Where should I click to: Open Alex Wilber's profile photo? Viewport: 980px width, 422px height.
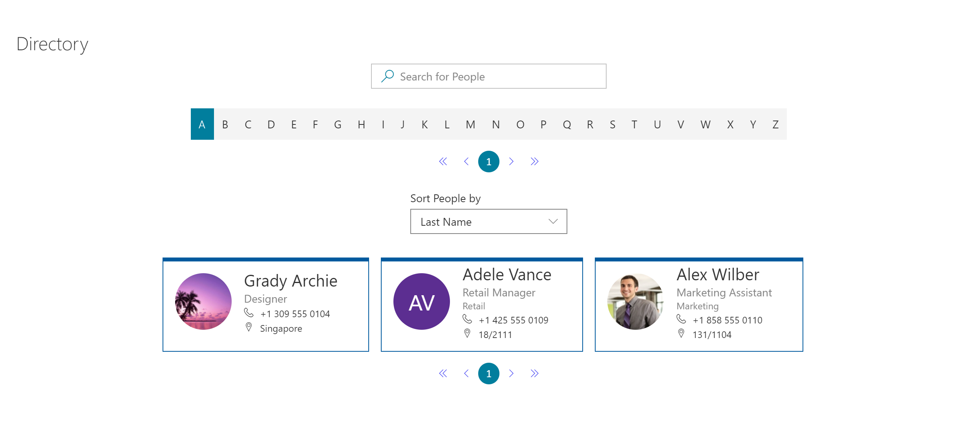(x=636, y=301)
